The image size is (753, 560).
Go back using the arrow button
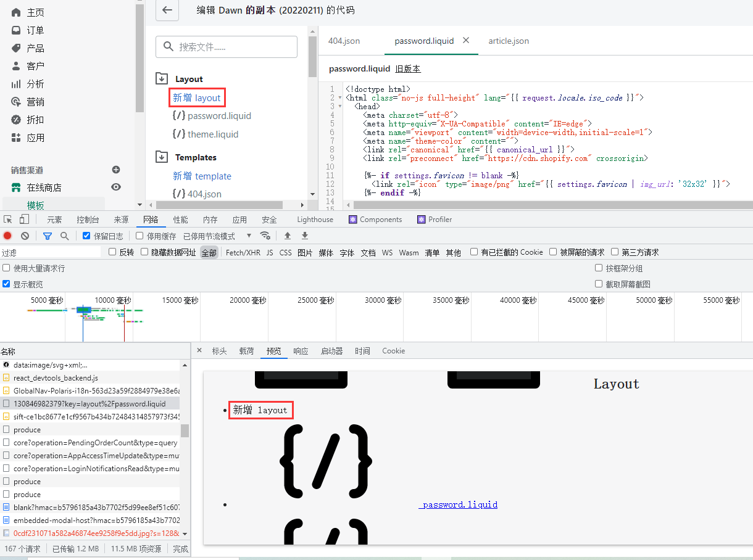167,10
